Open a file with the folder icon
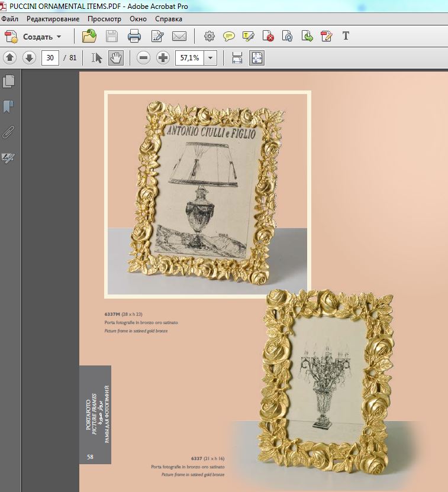The image size is (448, 492). point(89,36)
